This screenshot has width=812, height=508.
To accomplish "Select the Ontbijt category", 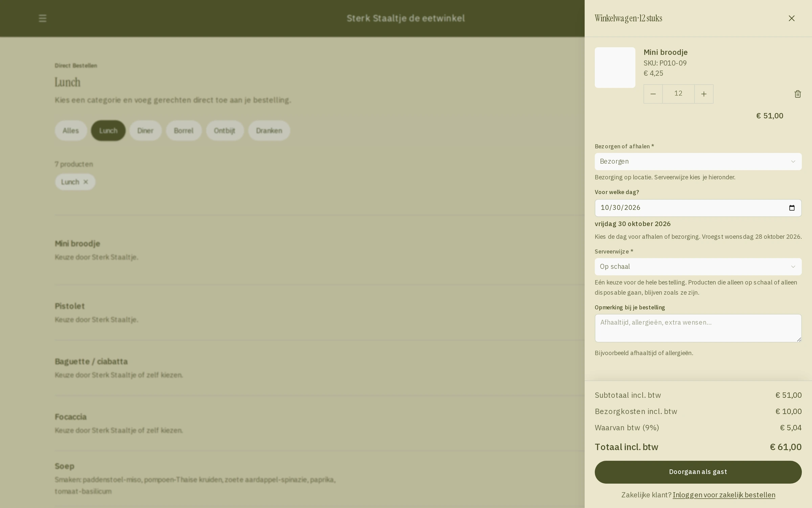I will coord(225,131).
